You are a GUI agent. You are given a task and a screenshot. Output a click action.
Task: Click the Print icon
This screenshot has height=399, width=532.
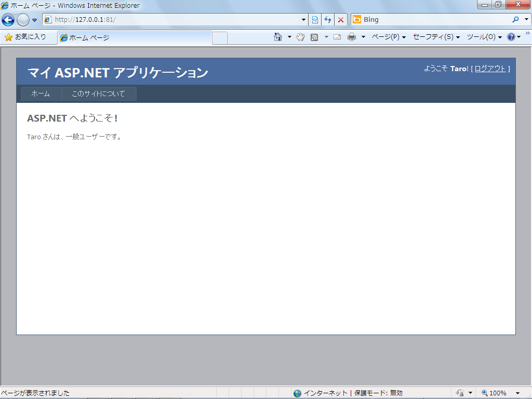[x=352, y=37]
